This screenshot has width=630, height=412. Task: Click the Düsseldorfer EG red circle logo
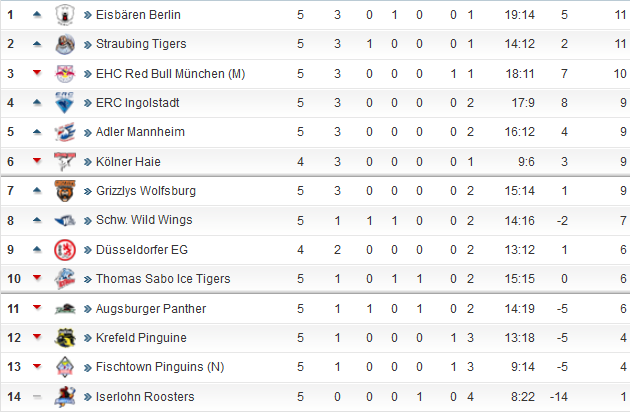coord(65,250)
